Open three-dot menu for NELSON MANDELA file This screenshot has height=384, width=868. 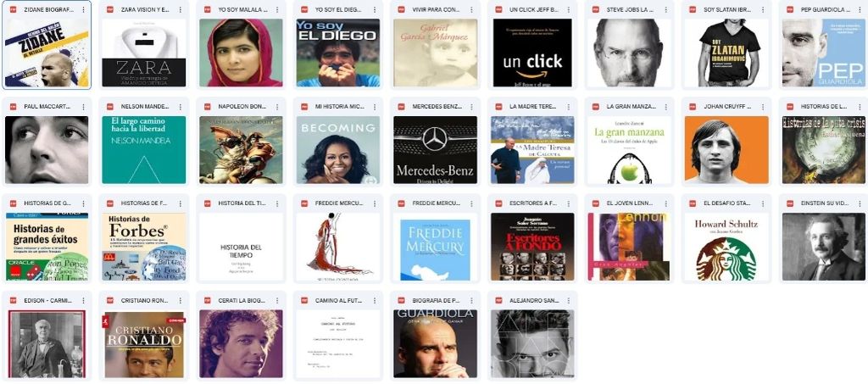click(x=181, y=106)
